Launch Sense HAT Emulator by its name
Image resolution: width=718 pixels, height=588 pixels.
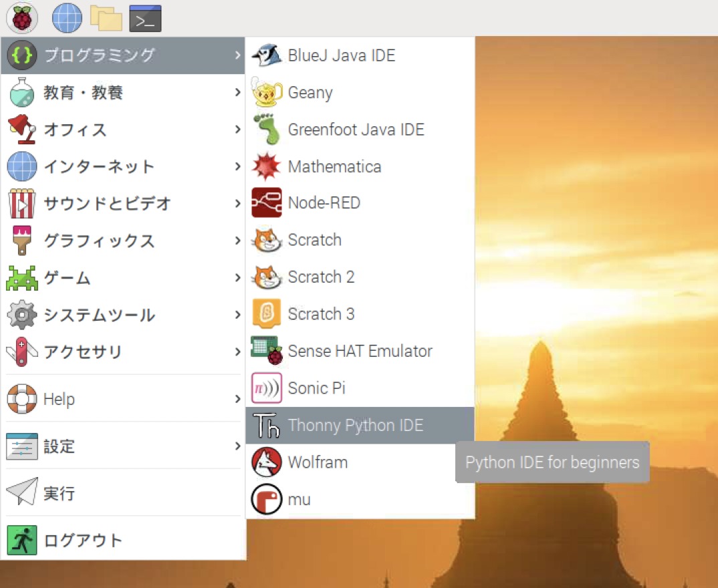pos(360,351)
